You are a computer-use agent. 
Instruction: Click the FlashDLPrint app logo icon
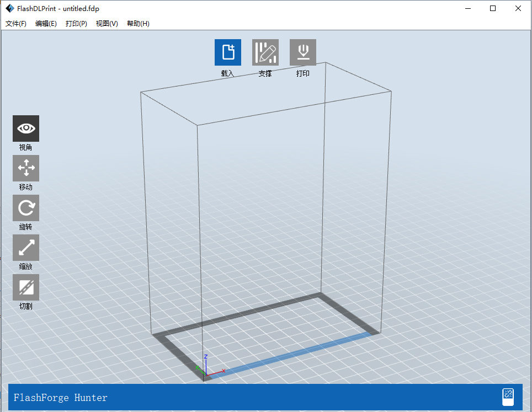click(10, 8)
